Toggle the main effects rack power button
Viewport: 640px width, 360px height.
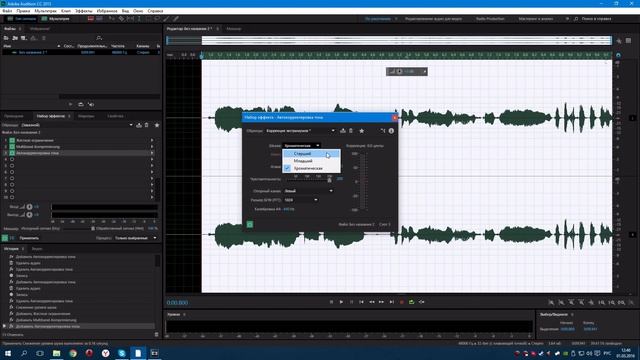(5, 238)
